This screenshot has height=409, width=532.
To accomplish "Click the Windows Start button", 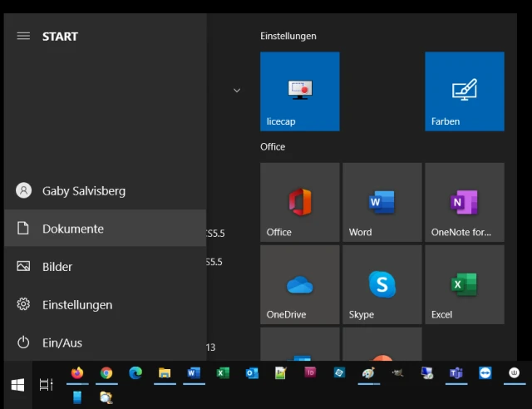I will (x=17, y=384).
